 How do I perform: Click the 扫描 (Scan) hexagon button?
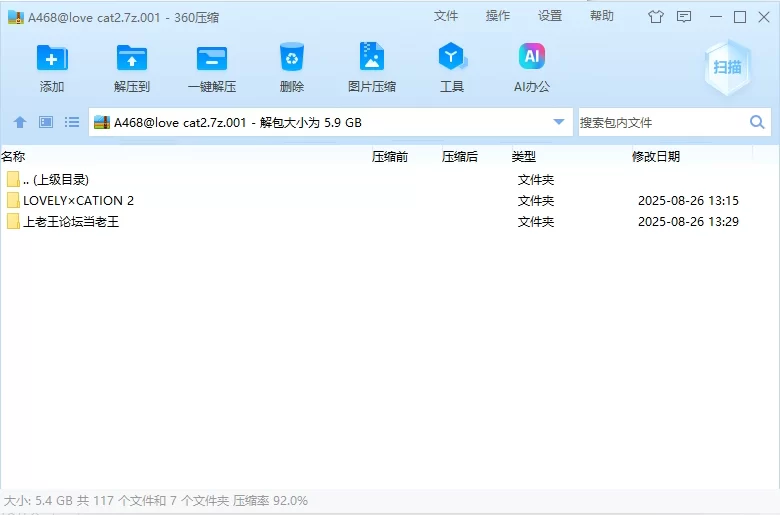(728, 67)
